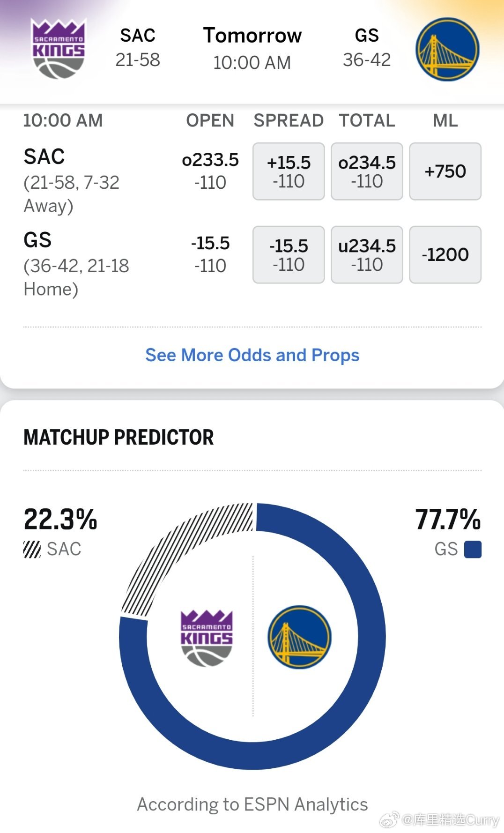Click the Weibo watermark logo
Image resolution: width=504 pixels, height=833 pixels.
389,820
